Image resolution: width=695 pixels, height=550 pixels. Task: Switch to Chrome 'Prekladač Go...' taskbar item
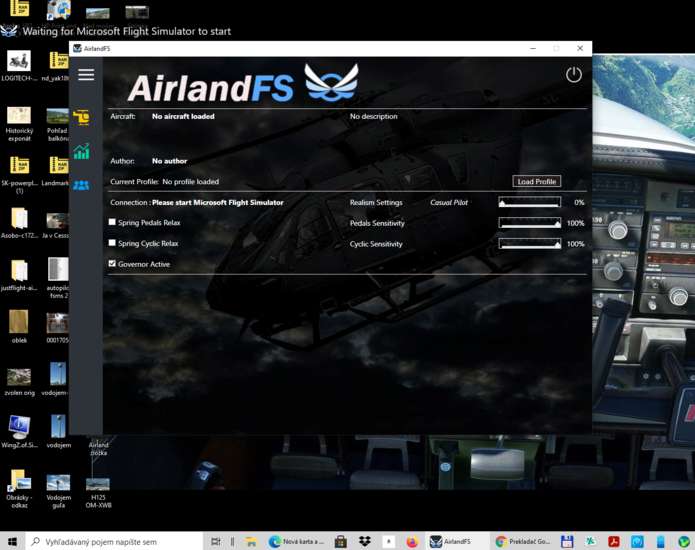(x=523, y=542)
